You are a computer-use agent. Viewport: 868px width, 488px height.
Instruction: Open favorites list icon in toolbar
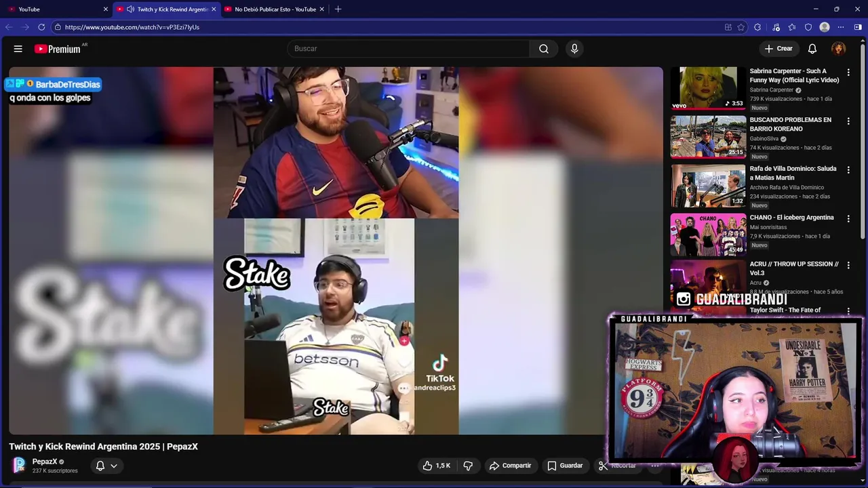pos(792,27)
